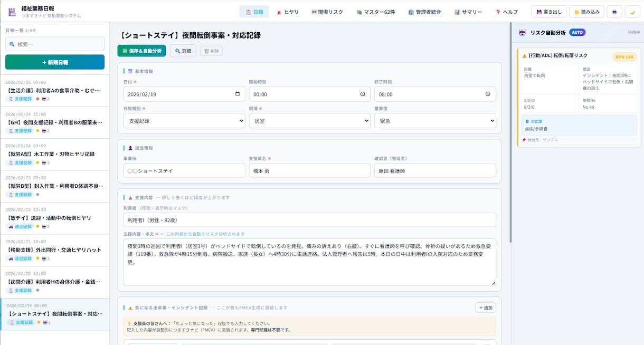The width and height of the screenshot is (644, 345).
Task: Click the 待機中 status text
Action: tap(633, 33)
